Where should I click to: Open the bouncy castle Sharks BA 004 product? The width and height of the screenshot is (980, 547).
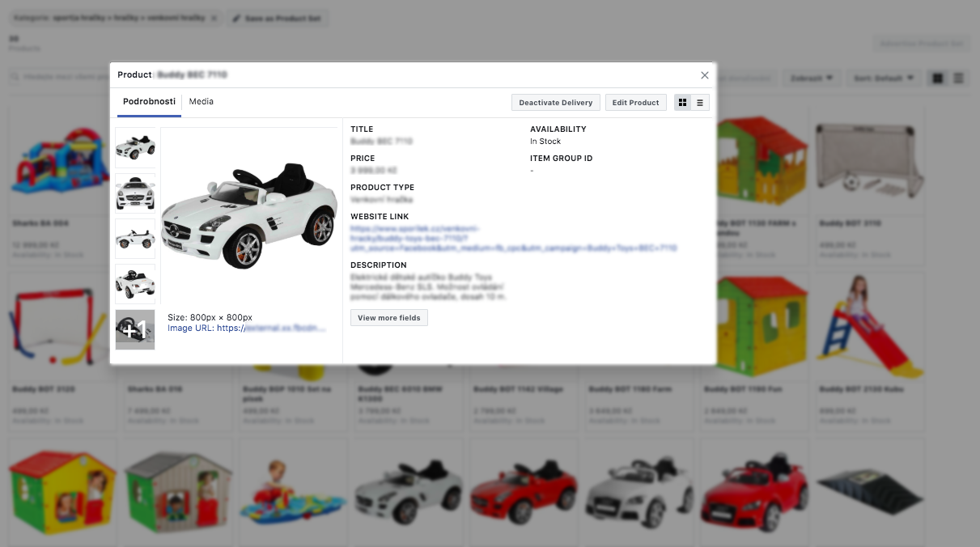pos(57,184)
